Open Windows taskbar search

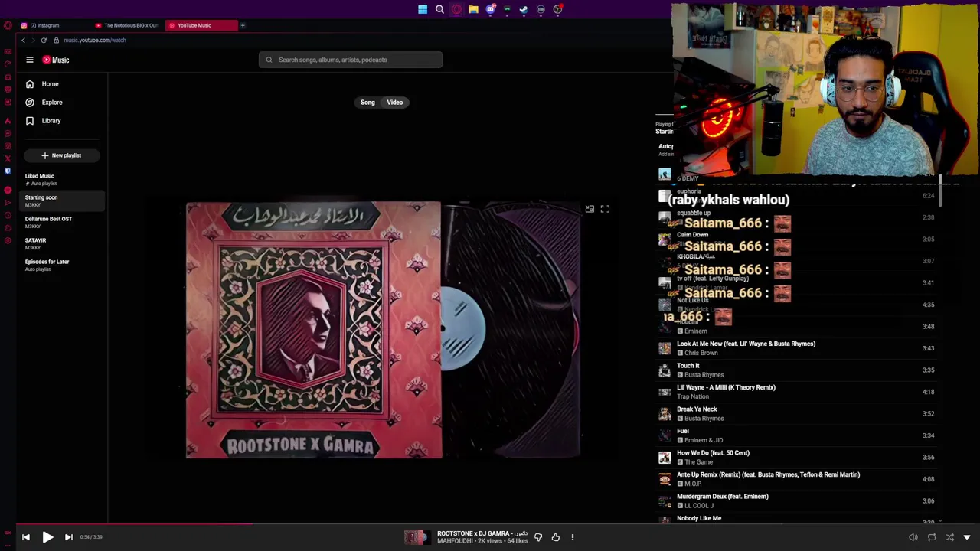[439, 9]
